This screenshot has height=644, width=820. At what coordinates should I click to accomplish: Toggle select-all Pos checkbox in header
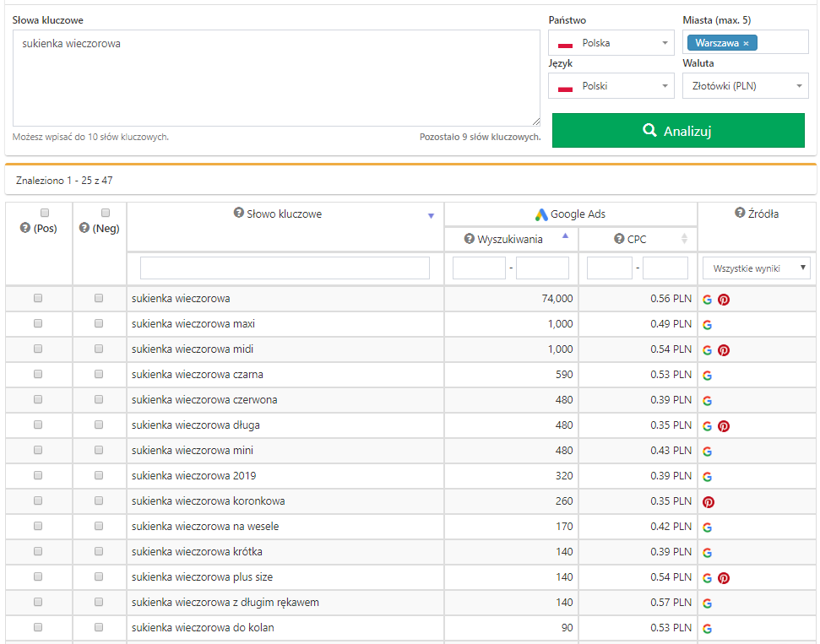coord(45,213)
